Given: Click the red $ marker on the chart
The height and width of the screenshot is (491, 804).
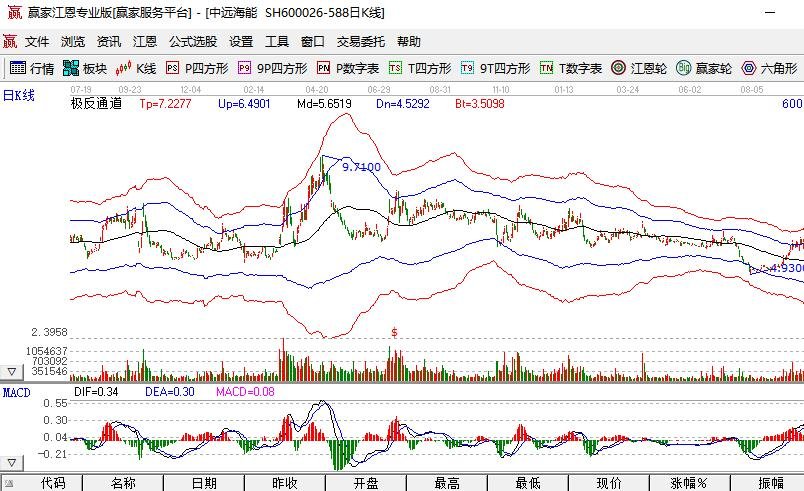Looking at the screenshot, I should pos(395,331).
